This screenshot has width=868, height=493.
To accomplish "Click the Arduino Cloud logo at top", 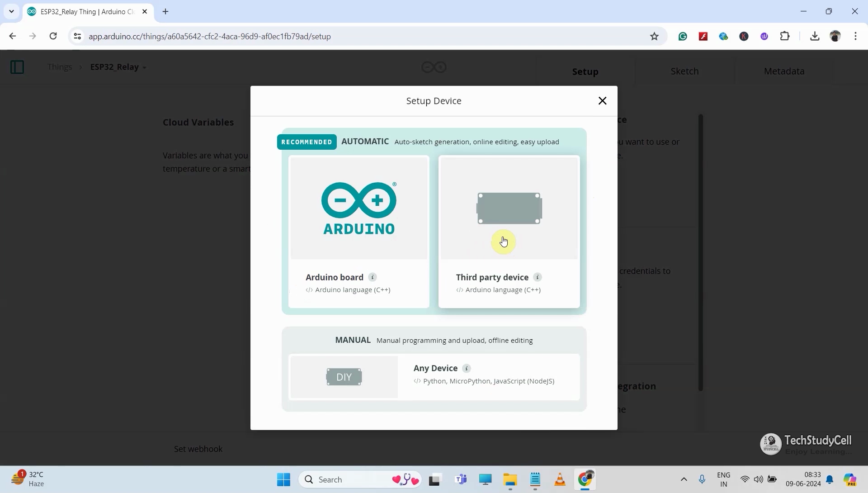I will [x=433, y=66].
